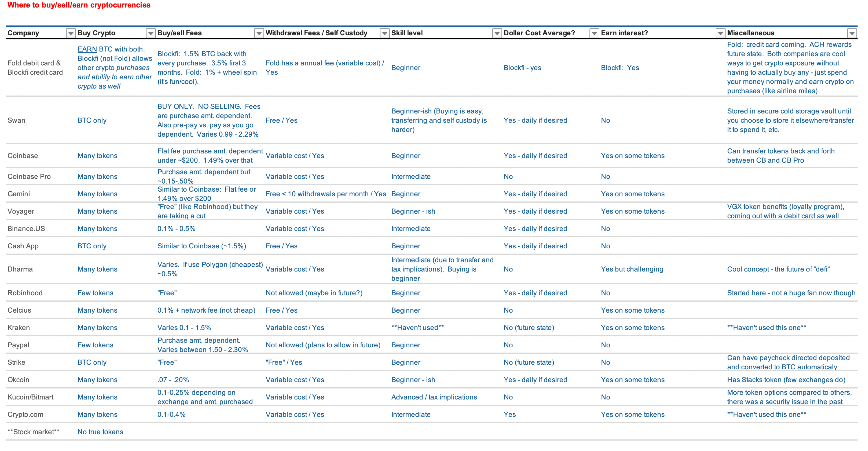The width and height of the screenshot is (868, 451).
Task: Click 'Fold has a annual fee' withdrawal cell
Action: (325, 68)
